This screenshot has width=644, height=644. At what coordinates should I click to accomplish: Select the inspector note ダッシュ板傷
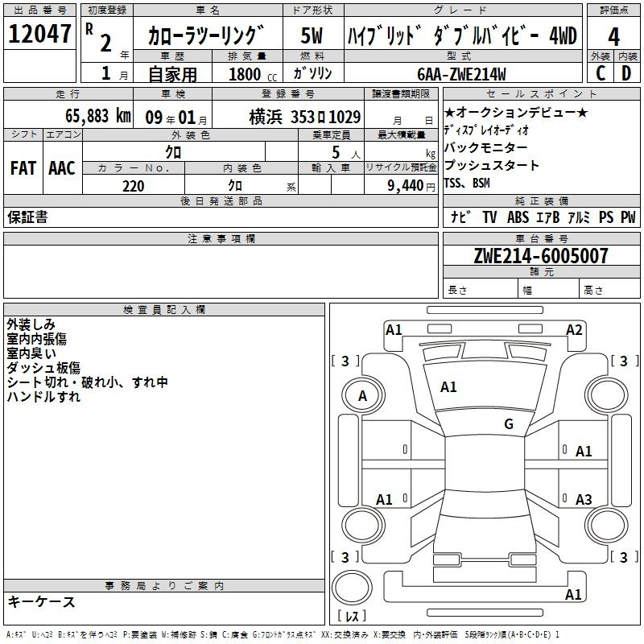pos(43,368)
